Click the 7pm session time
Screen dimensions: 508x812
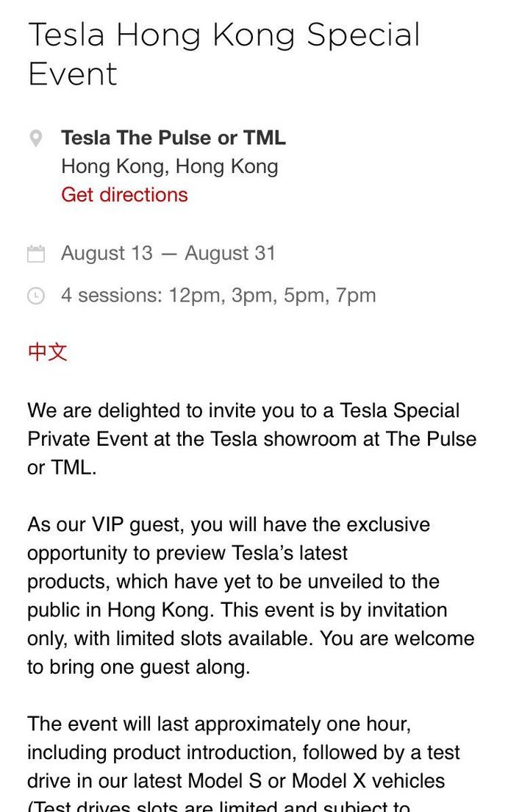point(356,295)
